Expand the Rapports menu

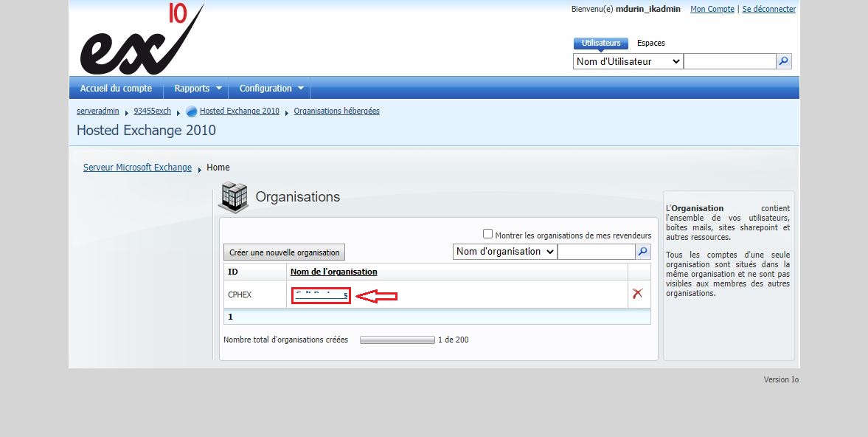(197, 88)
